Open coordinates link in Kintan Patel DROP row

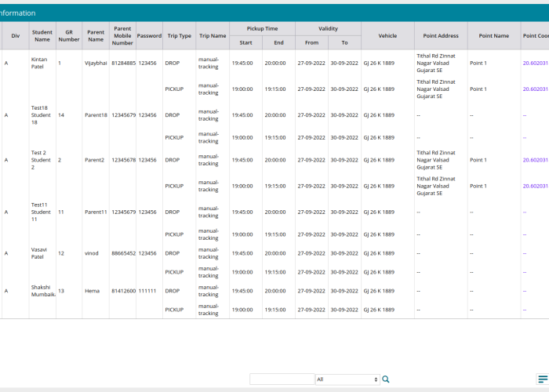536,63
